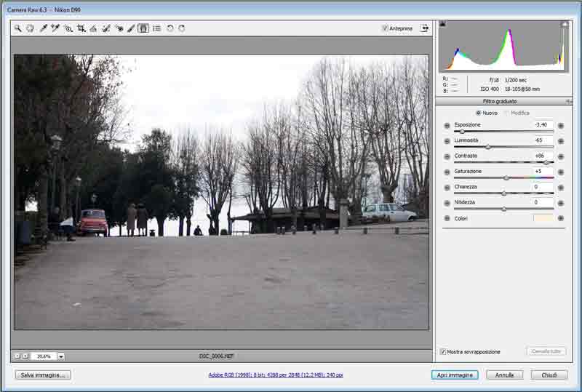Click the Colori color swatch

543,218
